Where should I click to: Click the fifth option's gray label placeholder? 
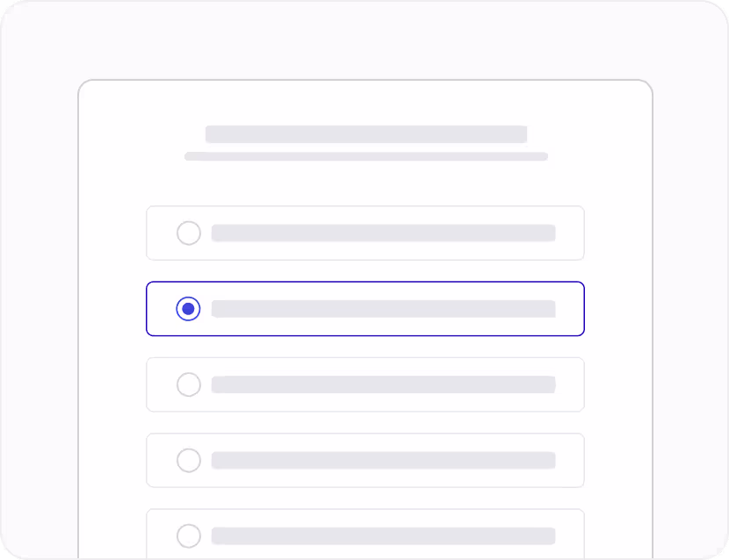pyautogui.click(x=383, y=535)
